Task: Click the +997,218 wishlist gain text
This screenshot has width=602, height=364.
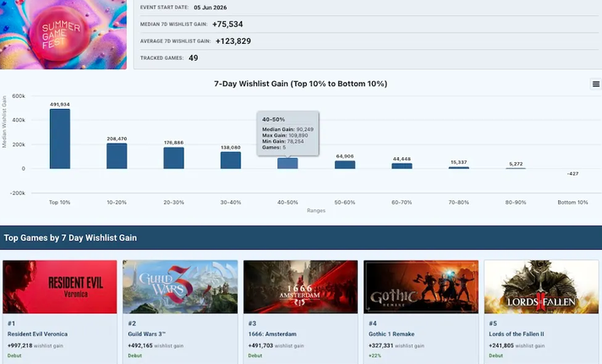Action: 35,345
